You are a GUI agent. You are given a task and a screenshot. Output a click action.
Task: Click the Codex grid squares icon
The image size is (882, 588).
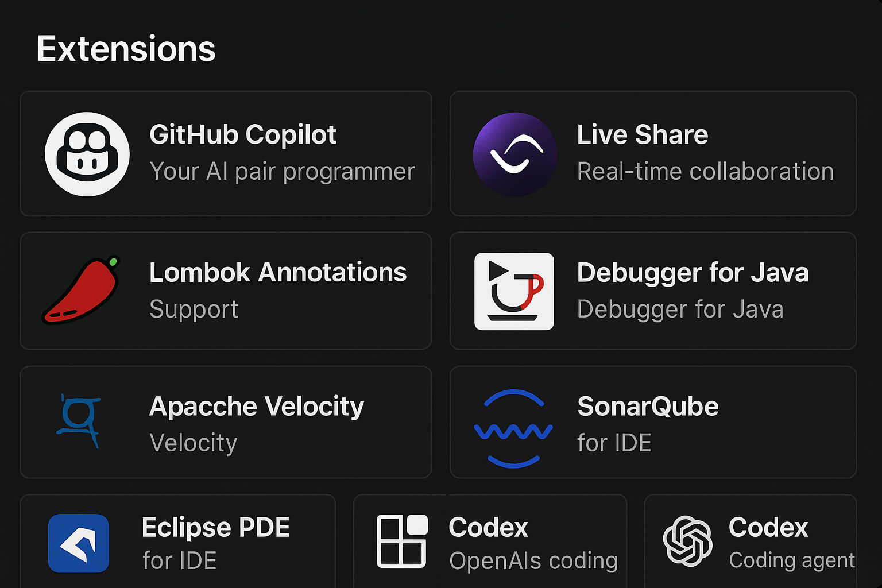pos(402,540)
